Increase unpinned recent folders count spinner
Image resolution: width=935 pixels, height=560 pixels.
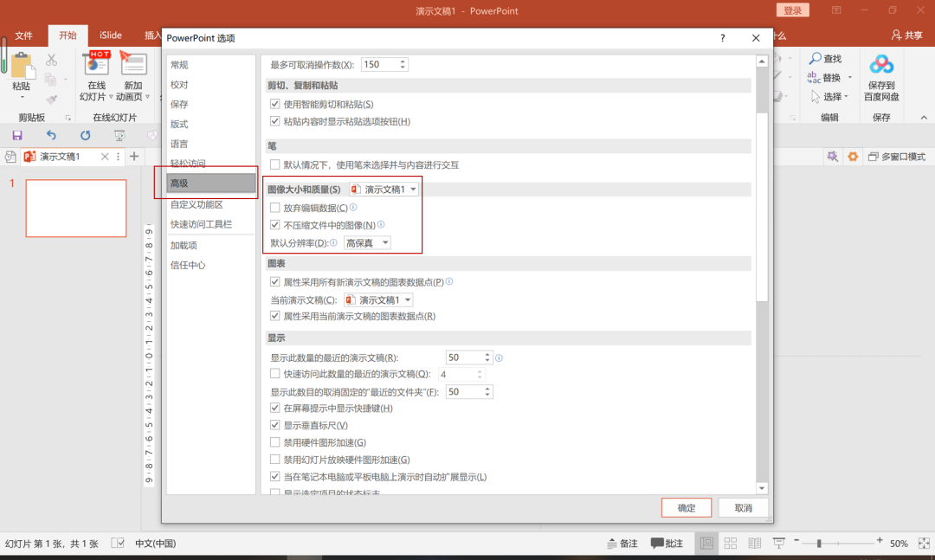(x=487, y=389)
